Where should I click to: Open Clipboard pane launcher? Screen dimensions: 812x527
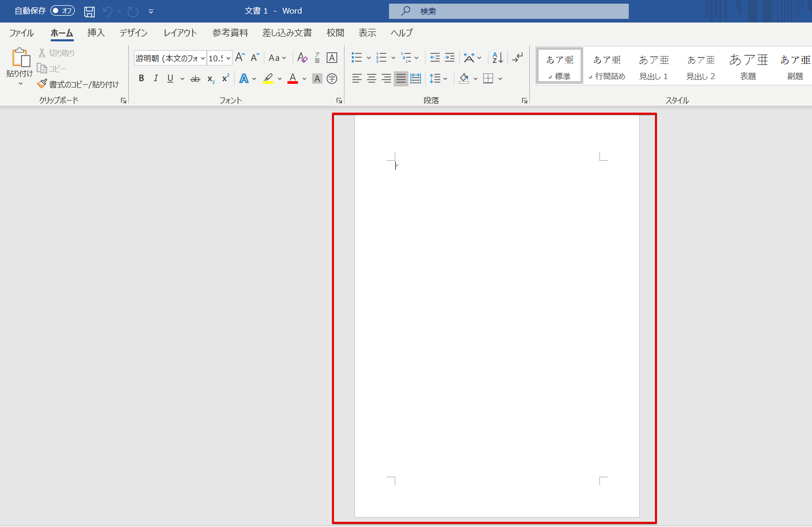click(x=124, y=101)
